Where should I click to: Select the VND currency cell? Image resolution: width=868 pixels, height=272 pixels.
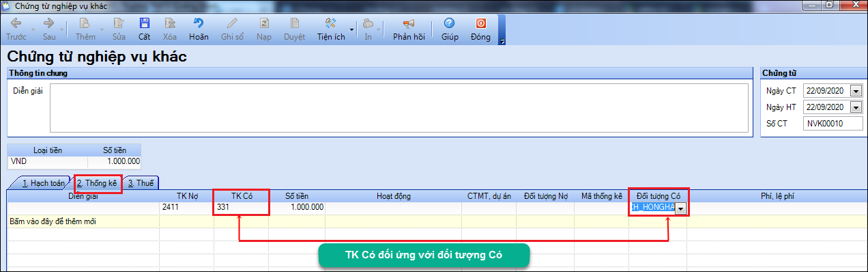tap(47, 161)
